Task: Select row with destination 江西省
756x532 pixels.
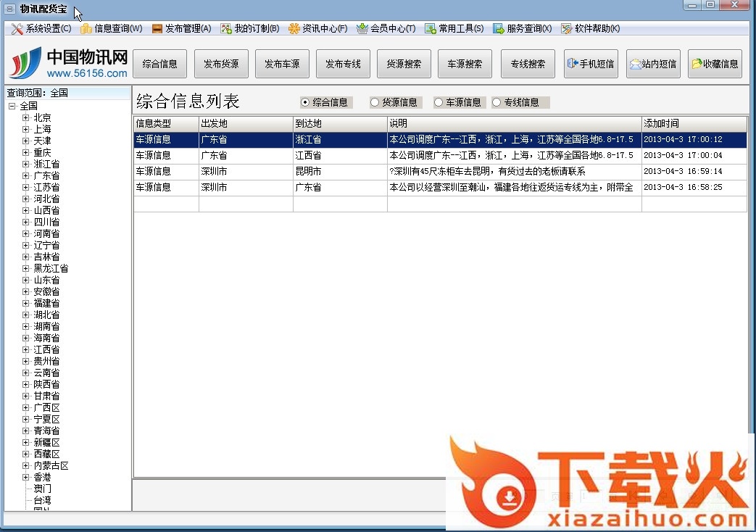Action: (440, 155)
